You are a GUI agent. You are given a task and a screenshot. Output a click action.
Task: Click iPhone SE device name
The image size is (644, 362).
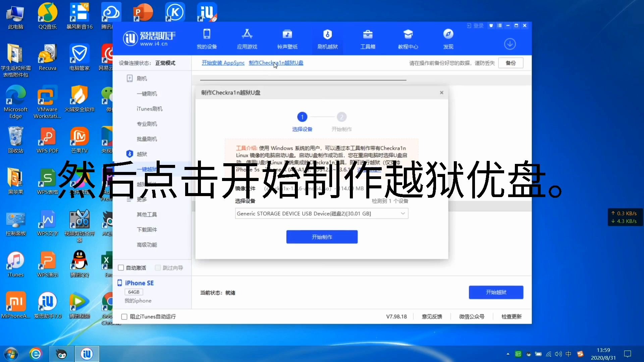pyautogui.click(x=139, y=283)
